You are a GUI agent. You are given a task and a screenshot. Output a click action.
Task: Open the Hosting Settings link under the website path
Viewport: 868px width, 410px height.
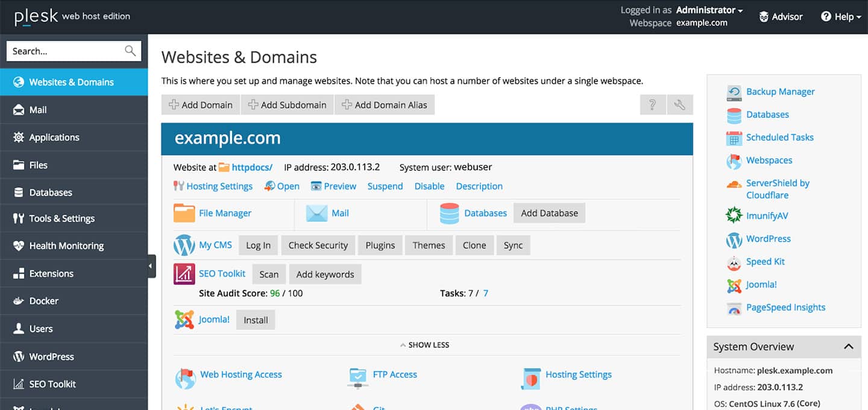tap(219, 186)
